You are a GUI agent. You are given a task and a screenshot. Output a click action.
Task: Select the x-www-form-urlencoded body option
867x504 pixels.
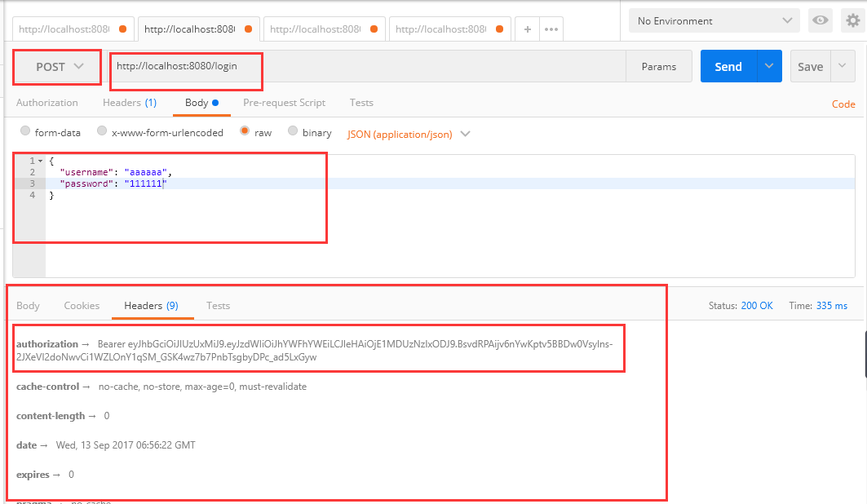tap(102, 131)
